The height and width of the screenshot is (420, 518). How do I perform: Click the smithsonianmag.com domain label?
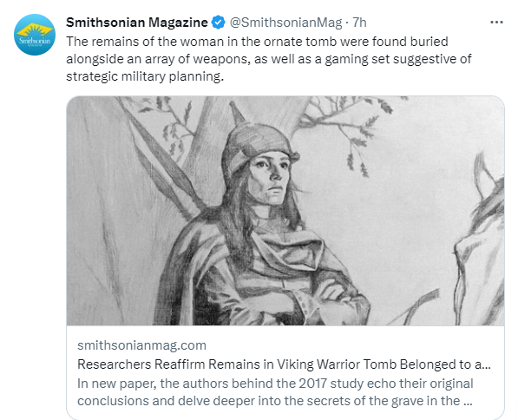point(141,345)
